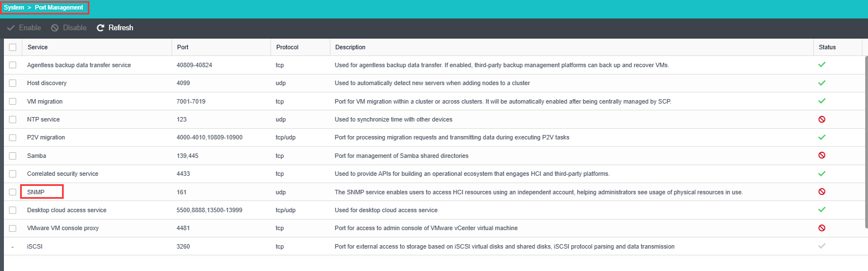868x271 pixels.
Task: Click System in the breadcrumb
Action: click(14, 8)
